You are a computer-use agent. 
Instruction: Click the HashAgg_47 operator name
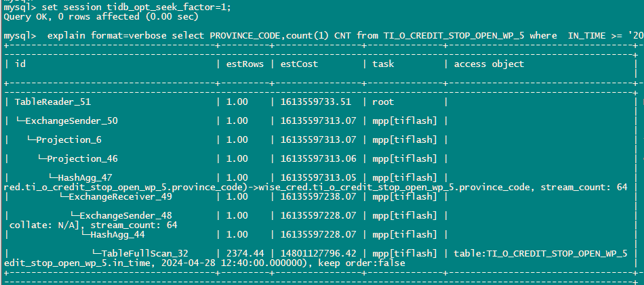(x=93, y=178)
